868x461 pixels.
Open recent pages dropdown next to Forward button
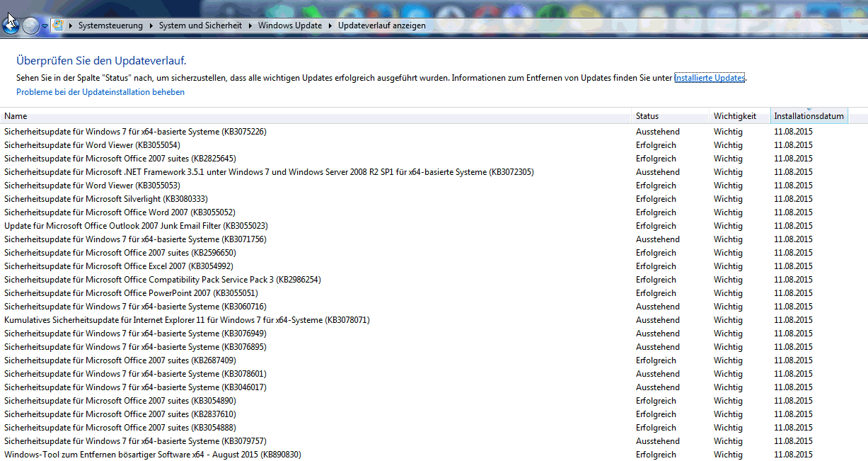pyautogui.click(x=45, y=26)
